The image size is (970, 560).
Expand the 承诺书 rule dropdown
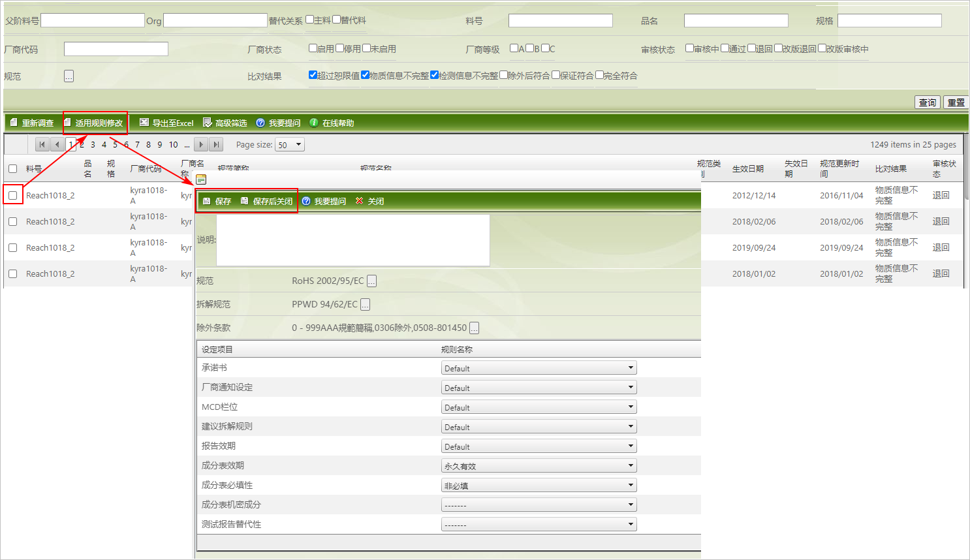pyautogui.click(x=539, y=368)
